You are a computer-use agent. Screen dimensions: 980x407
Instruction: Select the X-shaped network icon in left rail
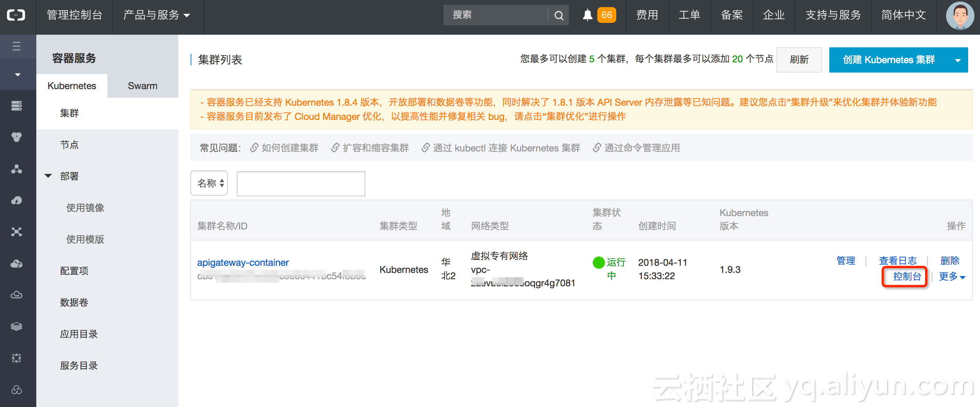click(x=17, y=232)
